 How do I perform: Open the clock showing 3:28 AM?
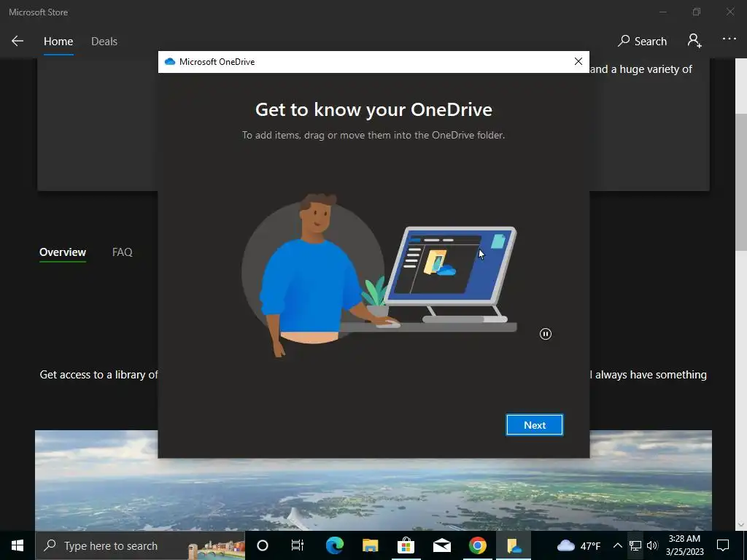pyautogui.click(x=684, y=545)
